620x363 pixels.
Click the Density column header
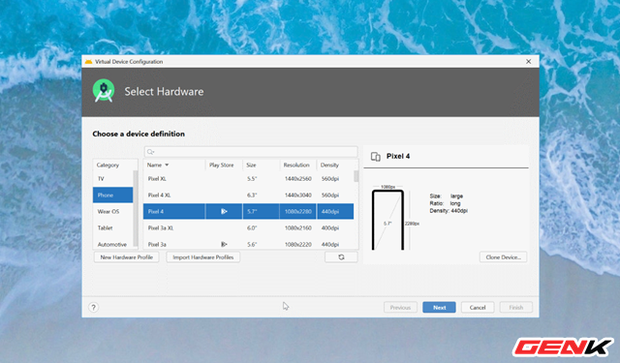(x=329, y=165)
